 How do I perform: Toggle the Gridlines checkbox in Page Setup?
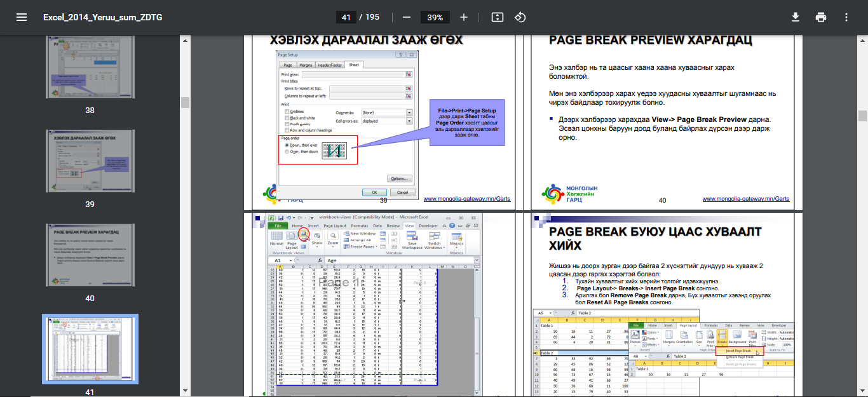pyautogui.click(x=288, y=112)
